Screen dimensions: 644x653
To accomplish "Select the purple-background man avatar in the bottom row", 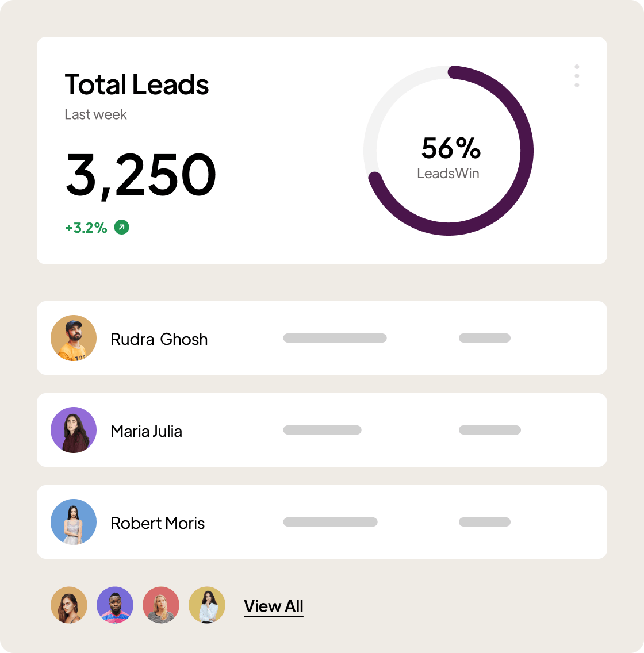I will [x=115, y=605].
